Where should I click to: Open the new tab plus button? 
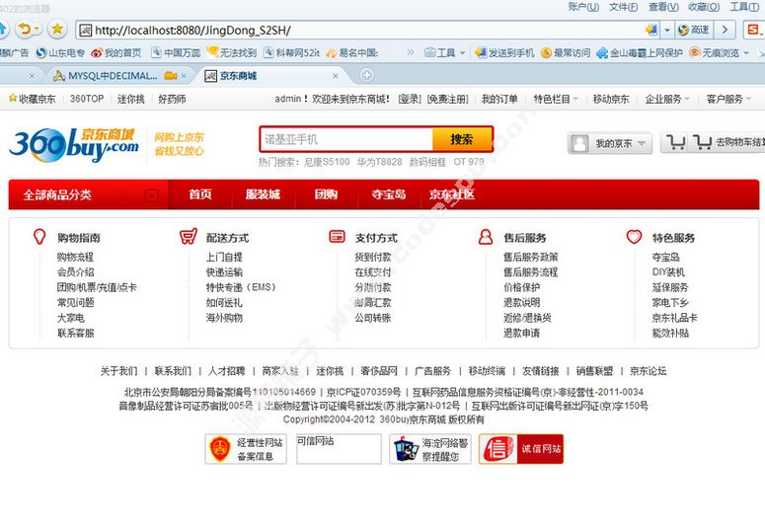[x=367, y=75]
